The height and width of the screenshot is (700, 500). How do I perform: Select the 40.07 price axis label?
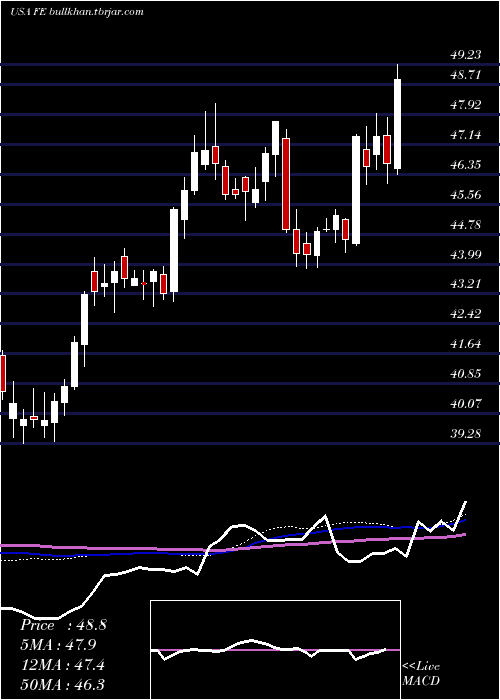tap(466, 403)
